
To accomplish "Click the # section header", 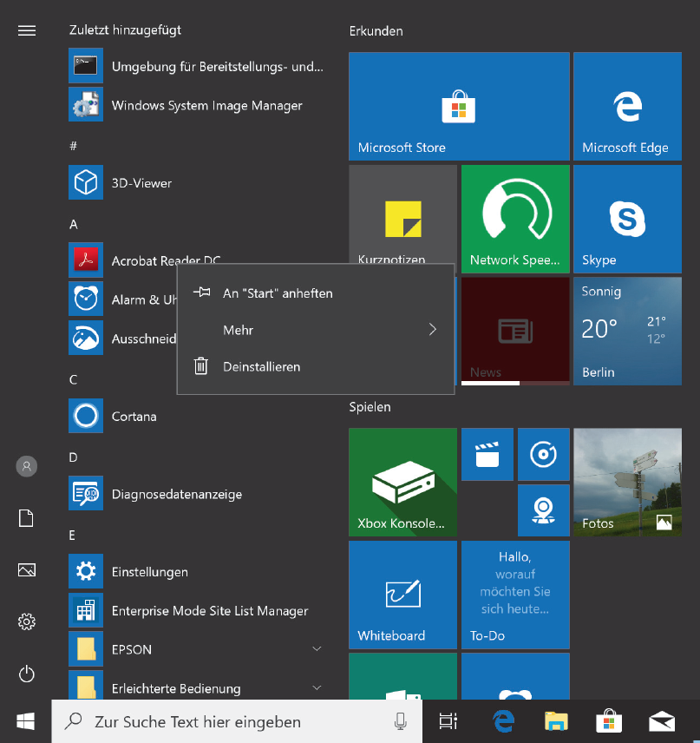I will (73, 146).
